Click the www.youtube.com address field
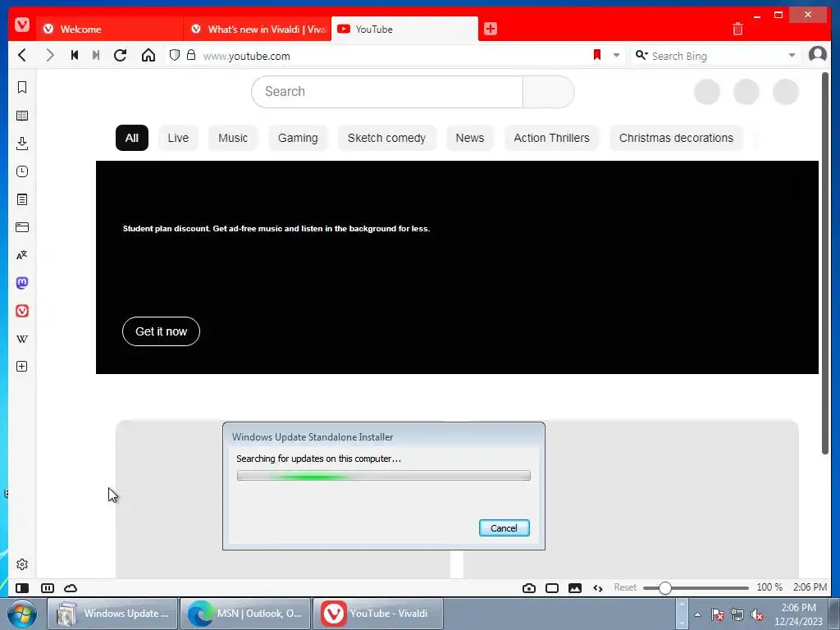This screenshot has width=840, height=630. tap(394, 56)
